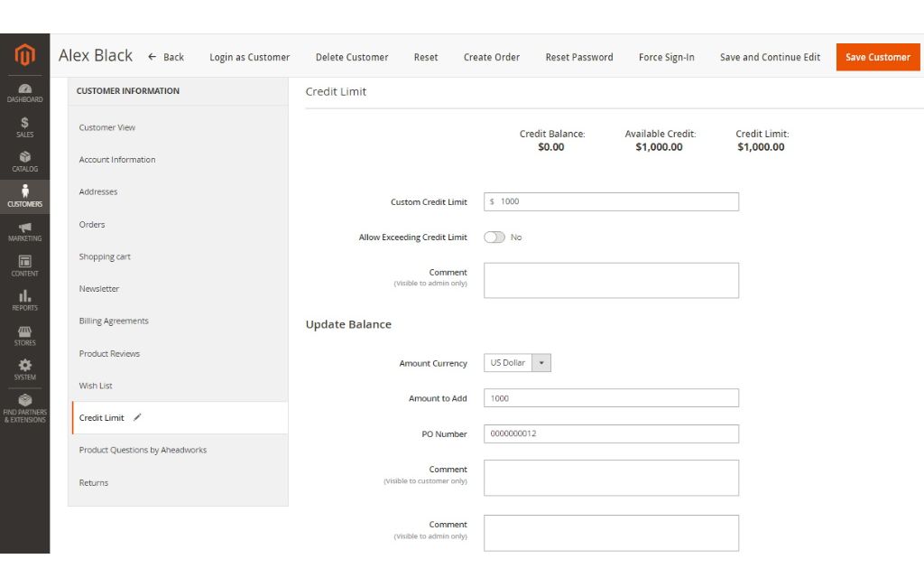This screenshot has height=587, width=924.
Task: Click the Update Balance heading
Action: (x=348, y=324)
